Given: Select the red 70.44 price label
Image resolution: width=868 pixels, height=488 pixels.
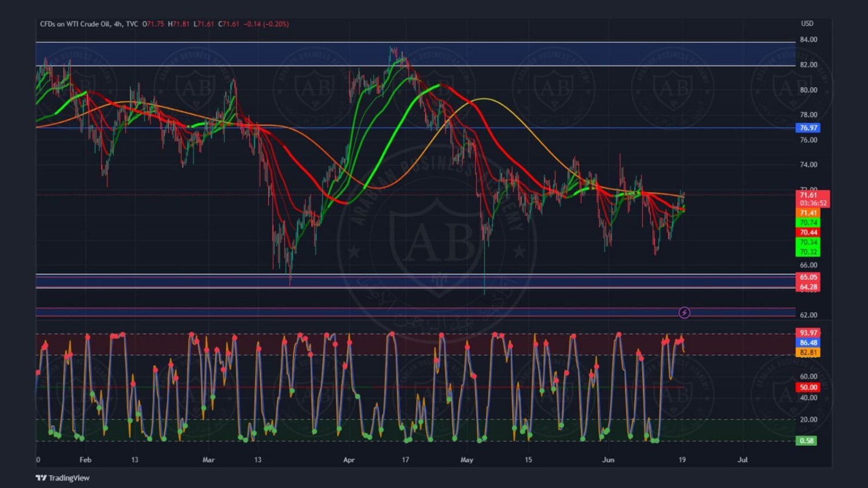Looking at the screenshot, I should click(x=808, y=232).
